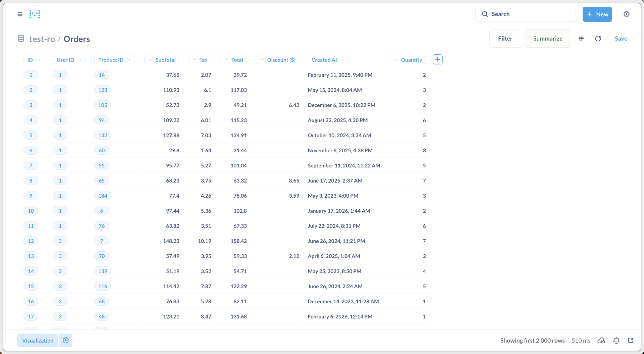Open the Quantity column header menu
The image size is (644, 354).
point(408,60)
